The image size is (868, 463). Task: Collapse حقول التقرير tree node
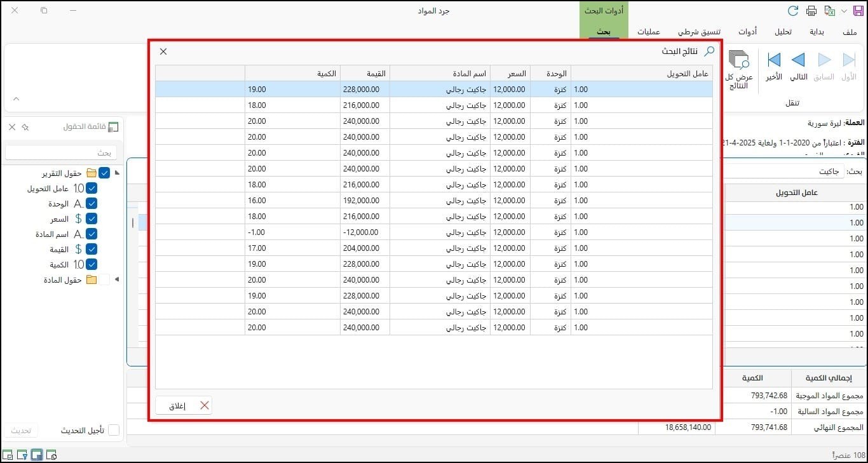pyautogui.click(x=116, y=173)
